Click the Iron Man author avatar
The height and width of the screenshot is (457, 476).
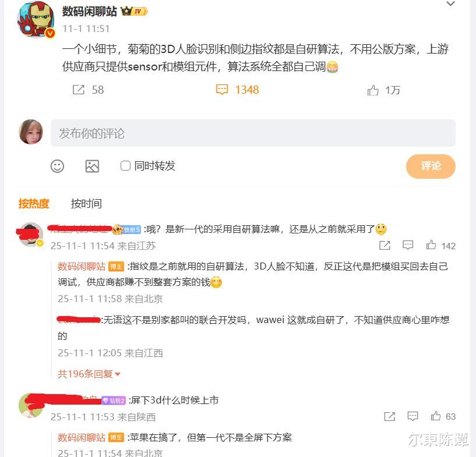36,19
